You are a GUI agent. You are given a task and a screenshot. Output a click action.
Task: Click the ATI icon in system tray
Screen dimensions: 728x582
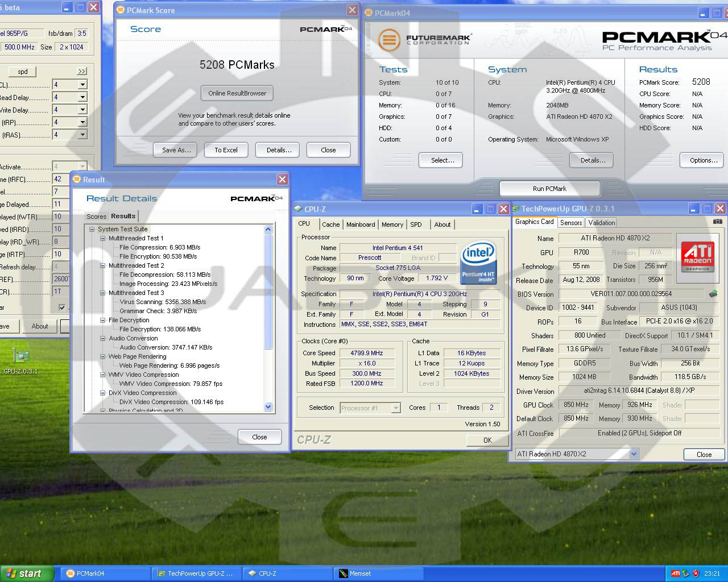(675, 573)
